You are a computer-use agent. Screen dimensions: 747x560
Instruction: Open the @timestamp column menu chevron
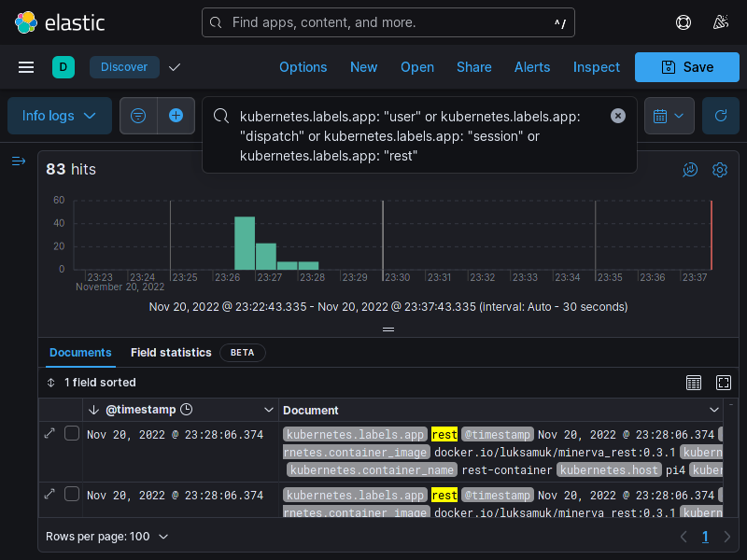point(269,409)
